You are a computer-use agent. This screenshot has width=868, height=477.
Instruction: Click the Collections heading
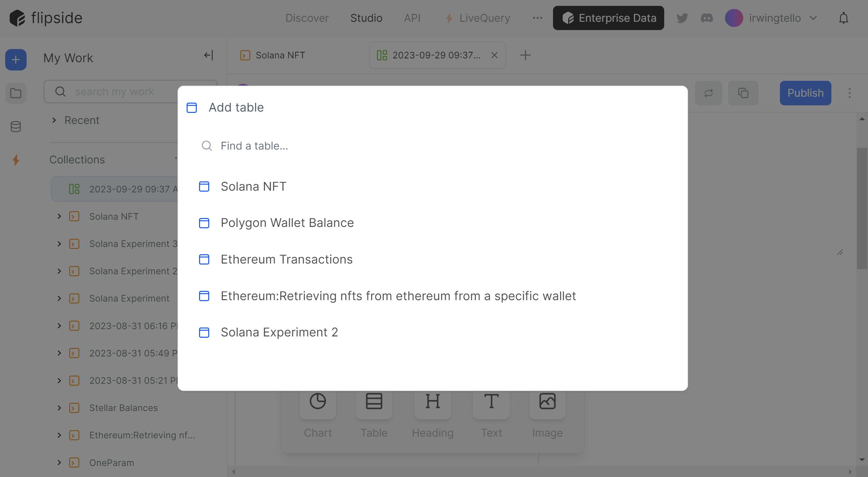point(77,160)
